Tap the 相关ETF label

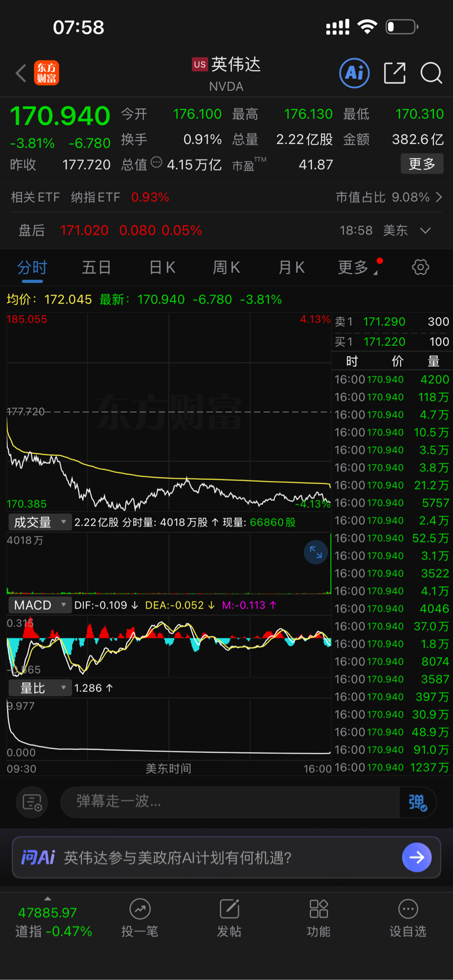coord(35,197)
